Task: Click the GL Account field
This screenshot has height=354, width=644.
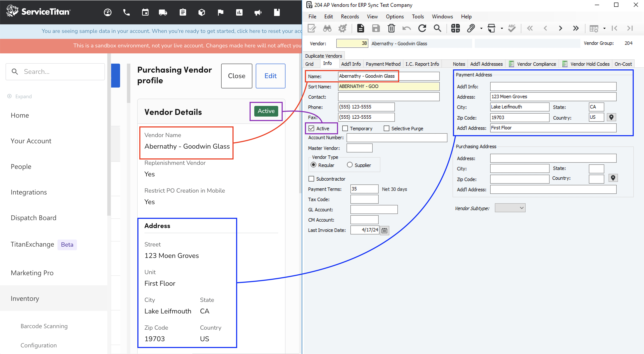Action: 374,209
